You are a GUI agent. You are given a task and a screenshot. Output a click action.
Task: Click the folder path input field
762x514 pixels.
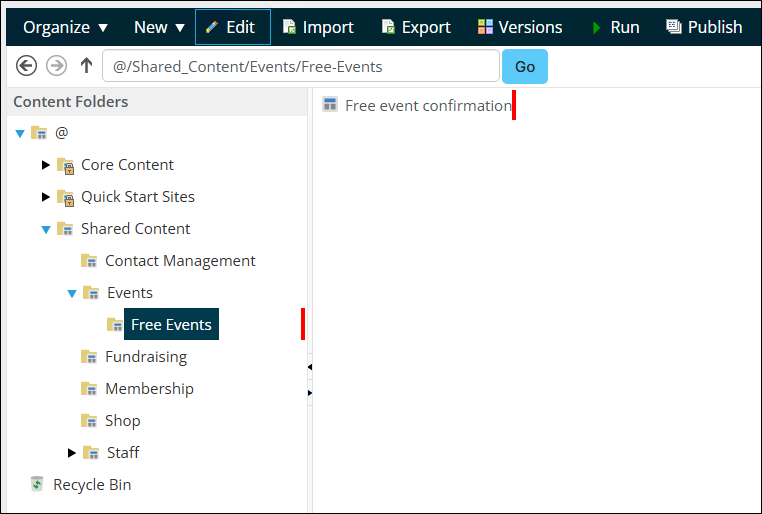point(301,66)
